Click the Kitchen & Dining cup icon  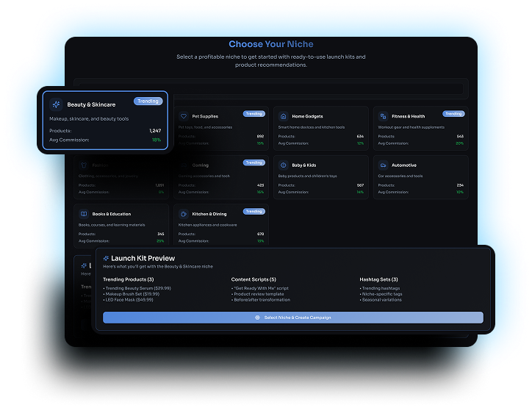click(184, 214)
